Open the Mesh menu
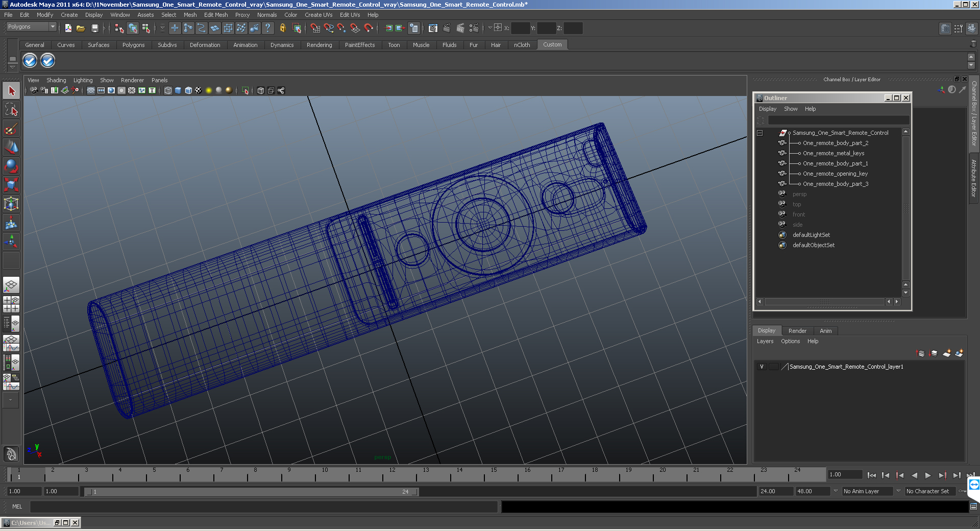Screen dimensions: 980x531 point(190,15)
